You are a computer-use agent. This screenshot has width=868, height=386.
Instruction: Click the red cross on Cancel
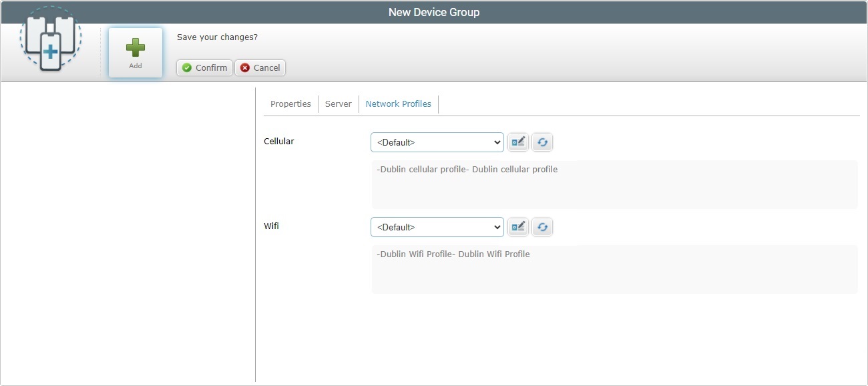pyautogui.click(x=244, y=67)
